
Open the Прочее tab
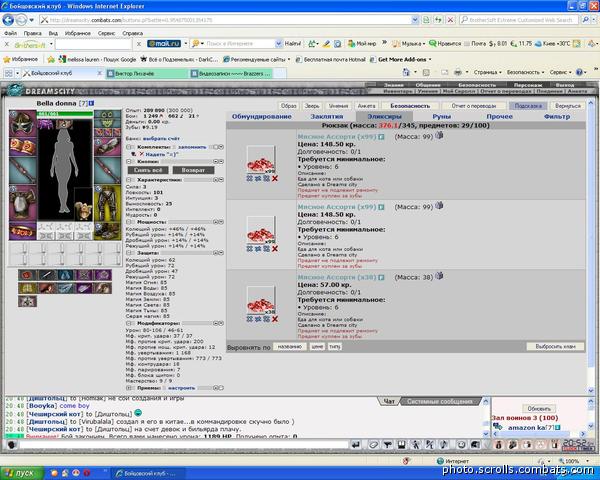pyautogui.click(x=499, y=117)
